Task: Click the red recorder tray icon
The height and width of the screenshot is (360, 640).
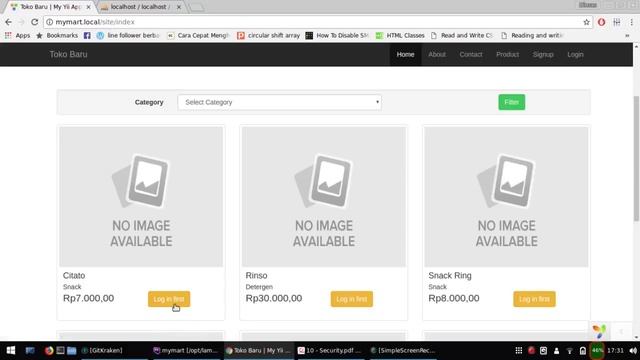Action: point(531,350)
